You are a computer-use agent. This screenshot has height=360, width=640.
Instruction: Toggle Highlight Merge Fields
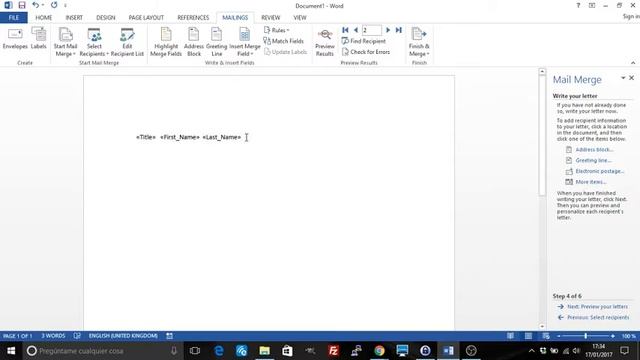pyautogui.click(x=166, y=42)
